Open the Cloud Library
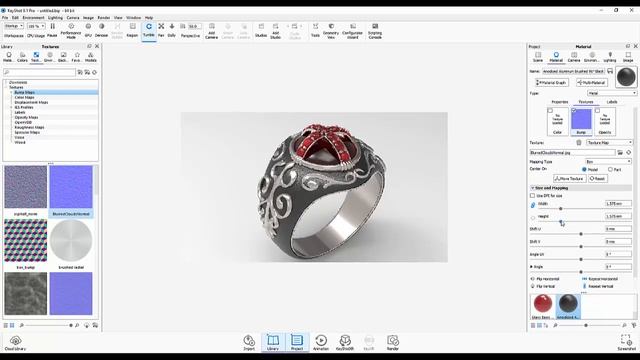640x360 pixels. click(16, 343)
